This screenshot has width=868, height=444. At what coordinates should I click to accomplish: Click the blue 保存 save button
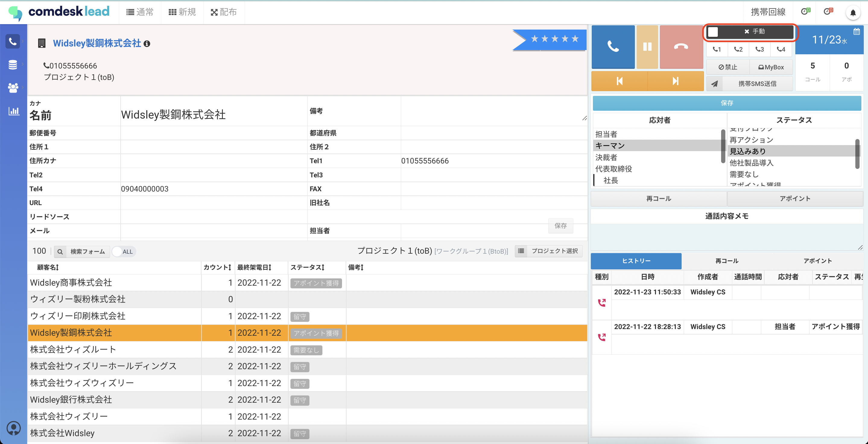727,103
